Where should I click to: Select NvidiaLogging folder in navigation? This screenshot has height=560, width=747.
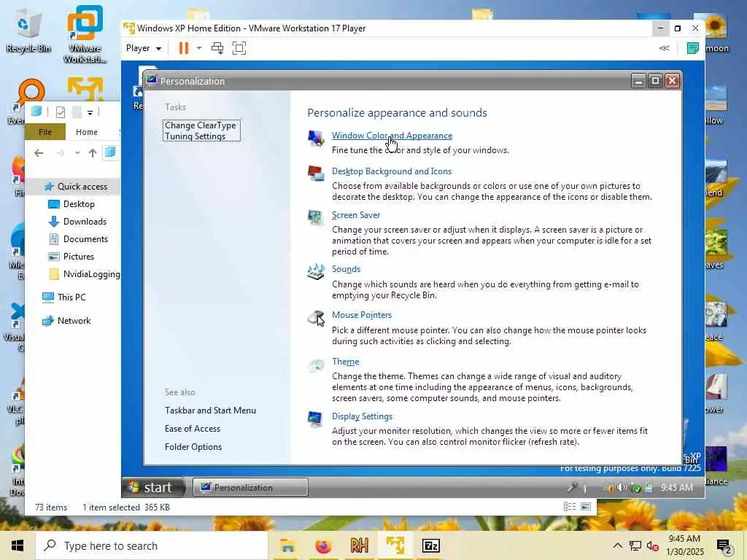pos(84,274)
